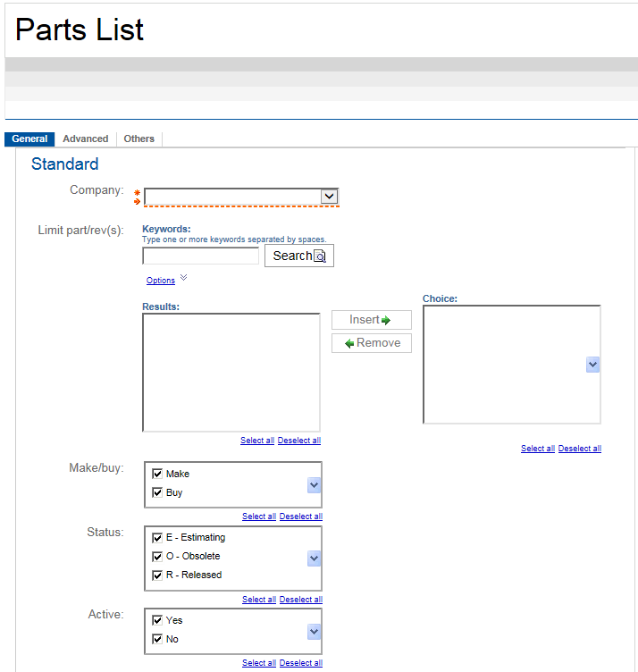
Task: Toggle the O - Obsolete checkbox
Action: coord(158,556)
